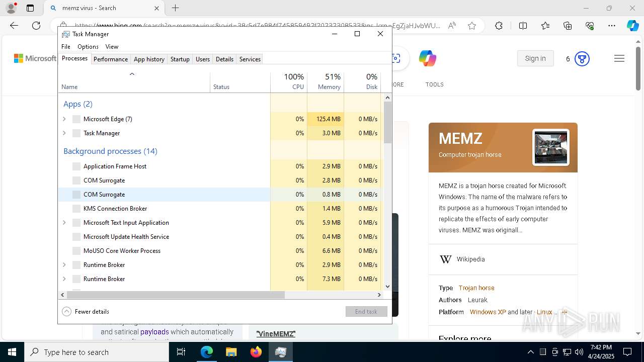Switch to the Startup tab
Screen dimensions: 644x362
[180, 59]
